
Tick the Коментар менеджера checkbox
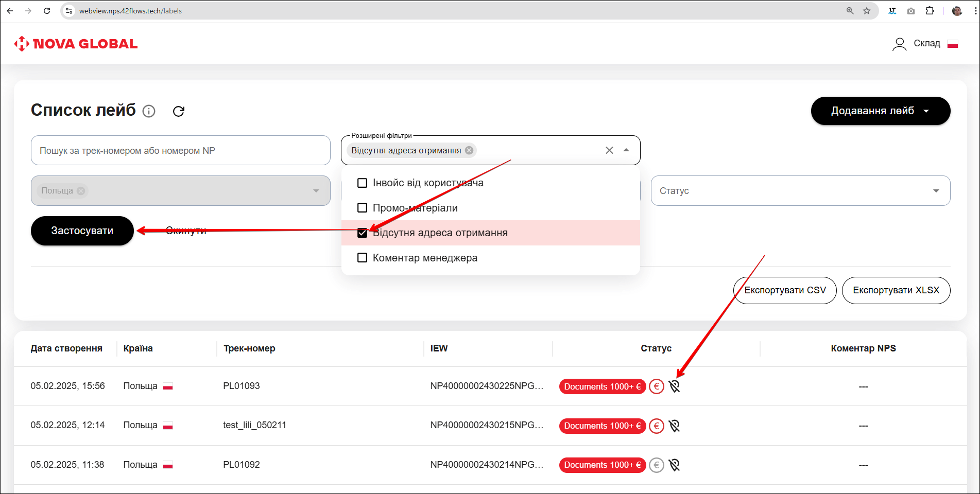click(363, 258)
